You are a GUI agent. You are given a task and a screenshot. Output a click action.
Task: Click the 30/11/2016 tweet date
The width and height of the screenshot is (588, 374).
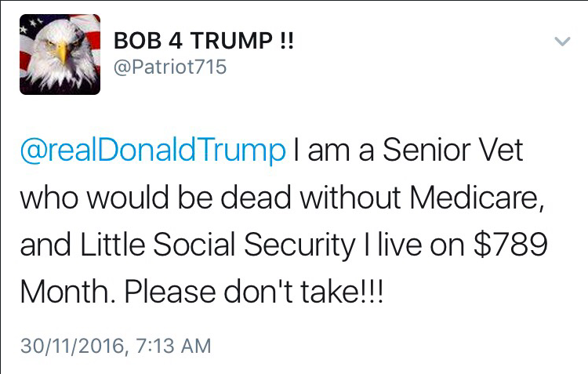(x=70, y=346)
